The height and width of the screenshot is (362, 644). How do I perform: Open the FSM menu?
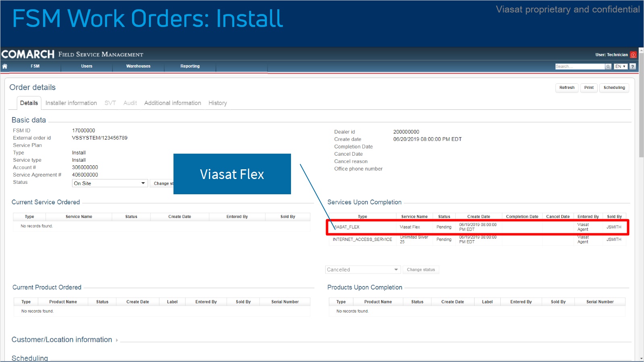click(x=35, y=66)
